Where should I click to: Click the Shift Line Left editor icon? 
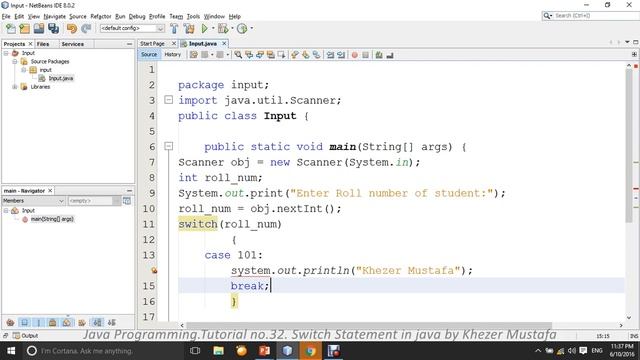coord(330,55)
